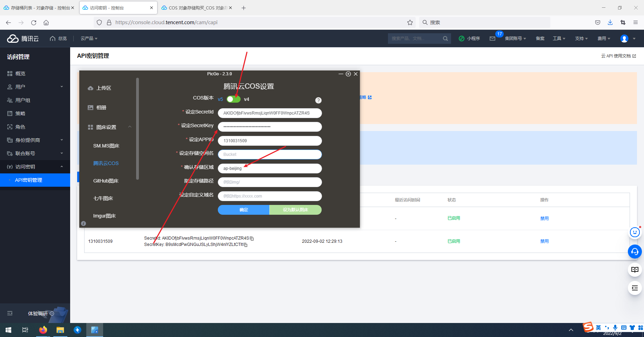Open the customer service headset button
The height and width of the screenshot is (337, 644).
point(635,252)
